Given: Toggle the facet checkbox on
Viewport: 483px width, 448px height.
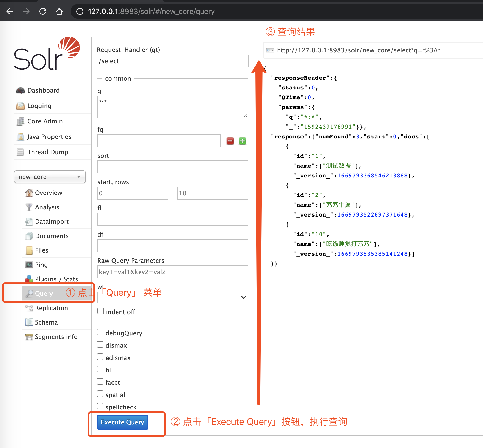Looking at the screenshot, I should [100, 381].
